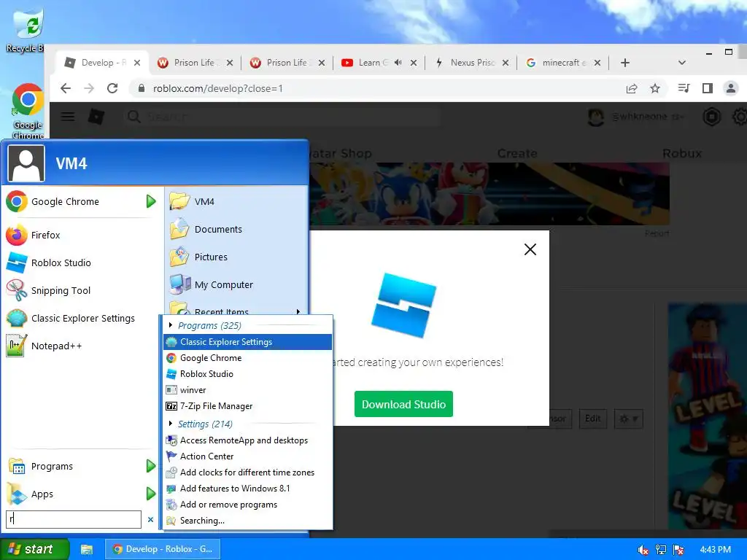
Task: Expand the Programs submenu arrow
Action: tap(151, 466)
